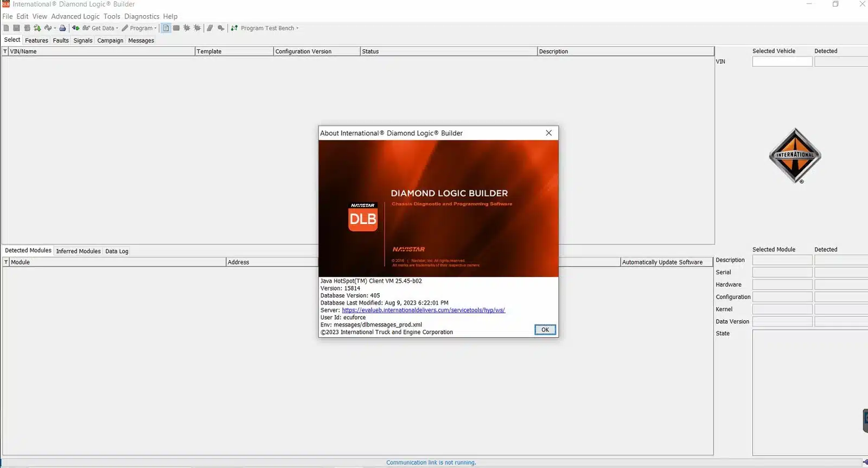
Task: Expand the Get Data dropdown
Action: tap(117, 28)
